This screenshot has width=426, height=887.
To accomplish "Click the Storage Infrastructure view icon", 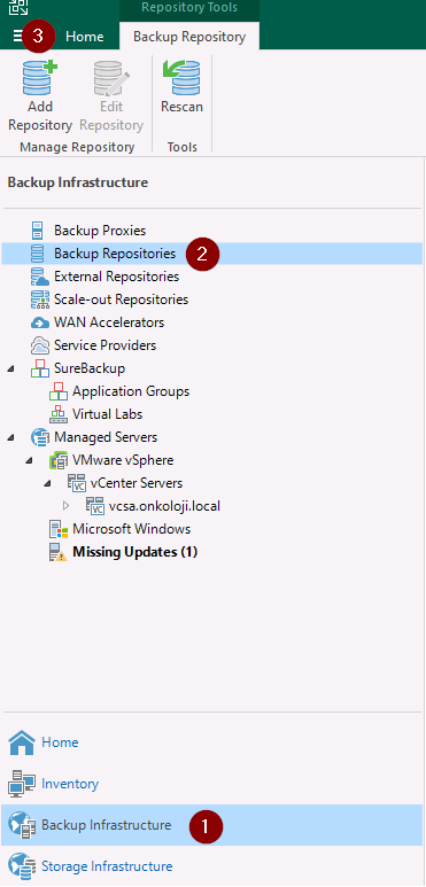I will click(x=21, y=867).
